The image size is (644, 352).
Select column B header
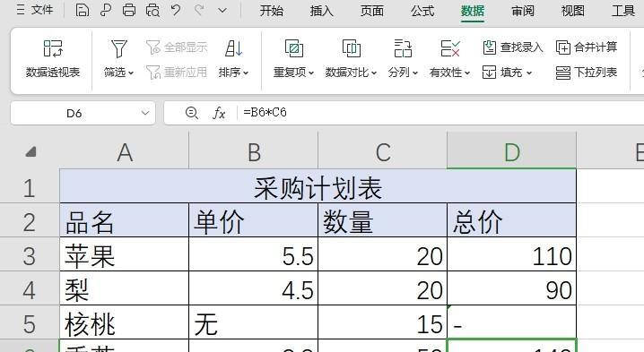coord(254,152)
